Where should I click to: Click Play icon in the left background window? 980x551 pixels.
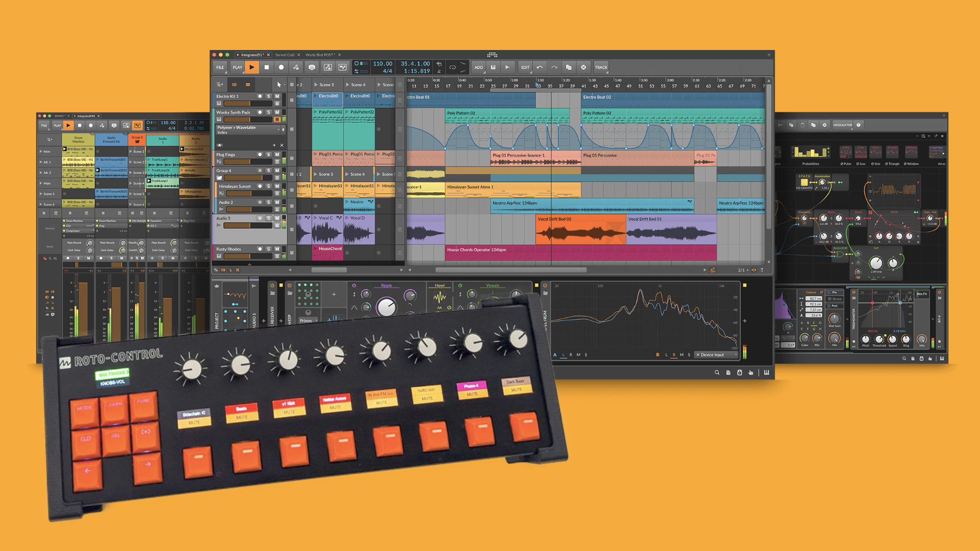(x=68, y=125)
